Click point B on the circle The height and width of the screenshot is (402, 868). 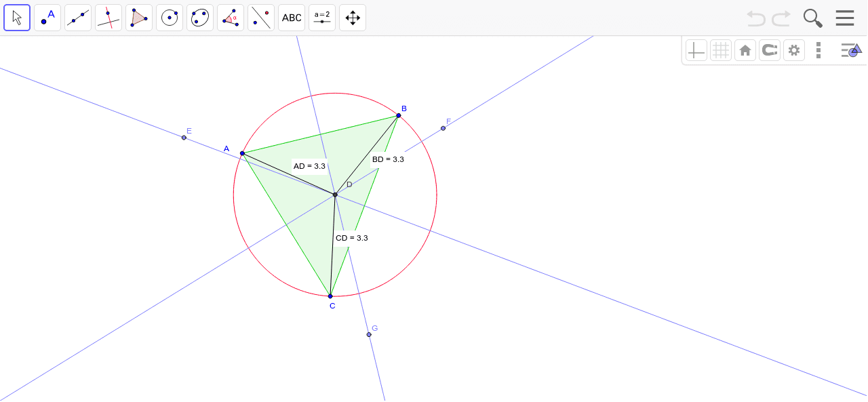(x=399, y=115)
